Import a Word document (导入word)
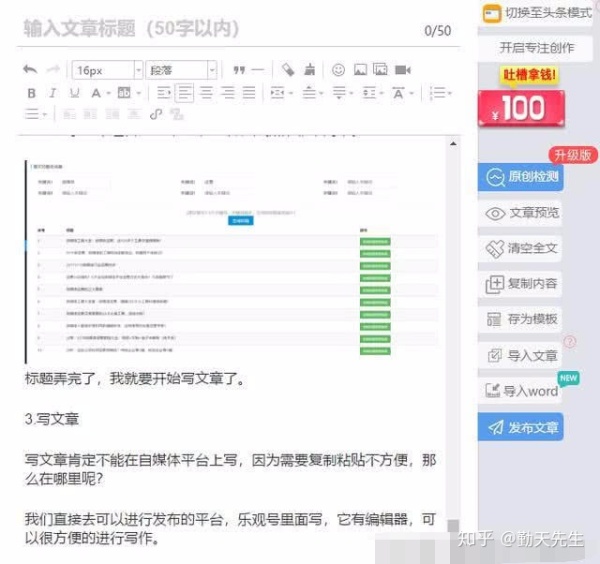Viewport: 600px width, 564px height. tap(520, 391)
